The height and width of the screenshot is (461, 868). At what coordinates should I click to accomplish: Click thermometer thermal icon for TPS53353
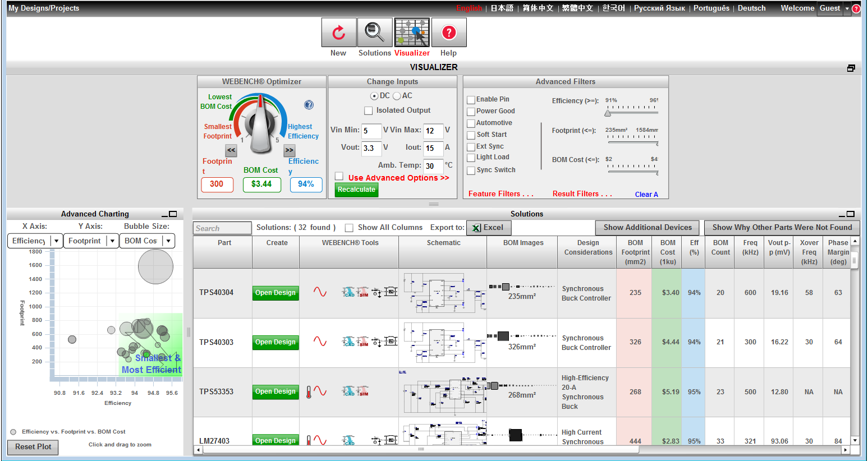[x=309, y=391]
